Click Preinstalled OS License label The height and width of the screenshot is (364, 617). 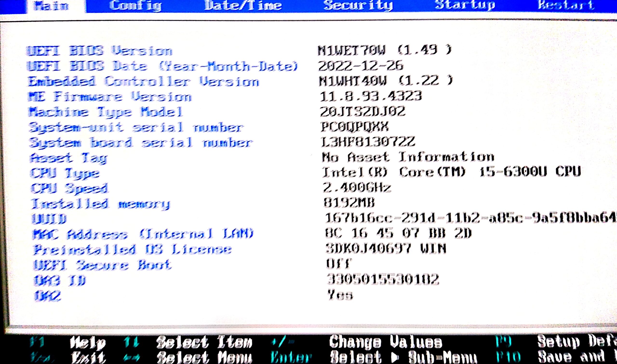[x=133, y=250]
